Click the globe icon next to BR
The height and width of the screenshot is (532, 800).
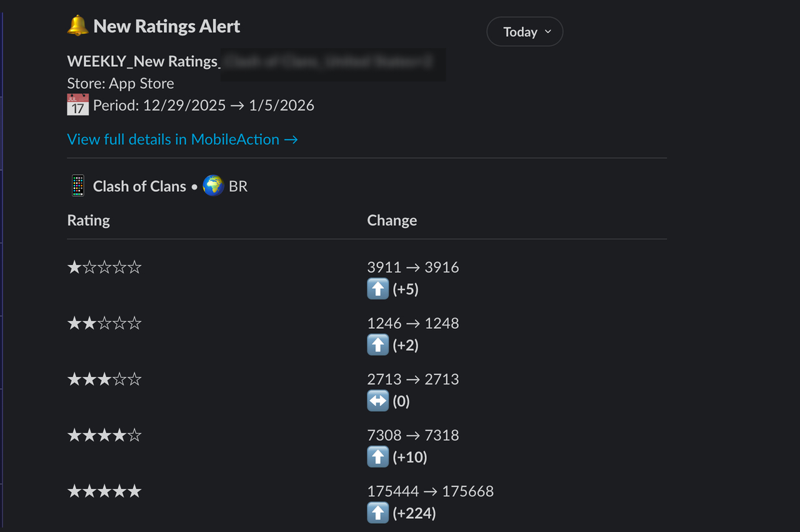[x=213, y=186]
